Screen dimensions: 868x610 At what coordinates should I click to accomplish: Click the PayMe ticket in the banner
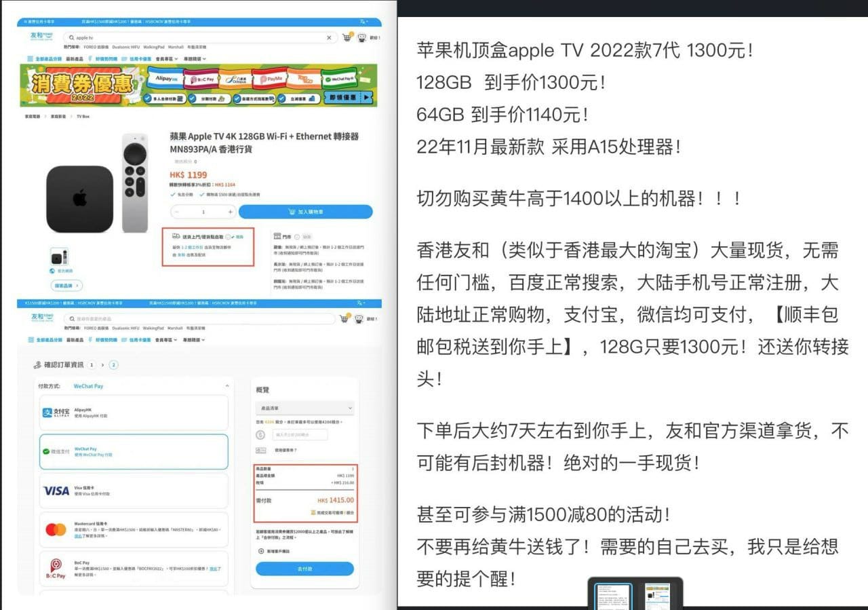pyautogui.click(x=270, y=79)
